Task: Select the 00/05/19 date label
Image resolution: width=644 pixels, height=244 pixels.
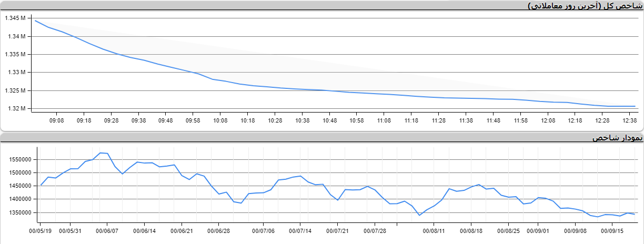Action: click(40, 230)
